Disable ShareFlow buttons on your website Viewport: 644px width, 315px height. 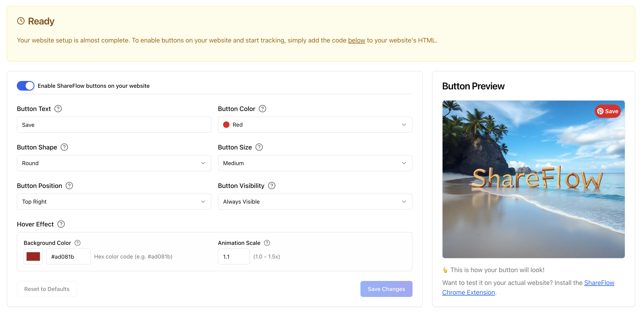25,86
